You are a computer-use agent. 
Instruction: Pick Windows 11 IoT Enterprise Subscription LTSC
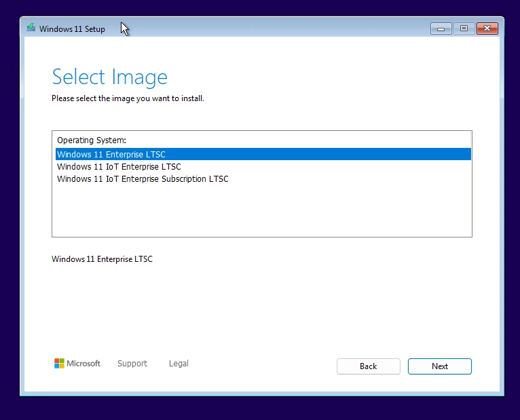click(x=263, y=178)
